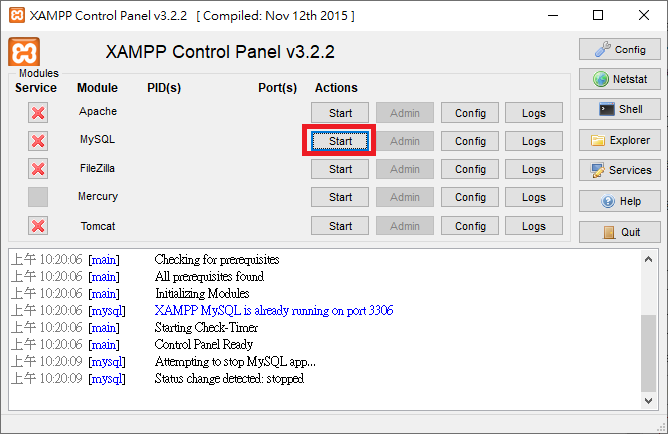Image resolution: width=668 pixels, height=434 pixels.
Task: Launch the Shell terminal
Action: tap(619, 109)
